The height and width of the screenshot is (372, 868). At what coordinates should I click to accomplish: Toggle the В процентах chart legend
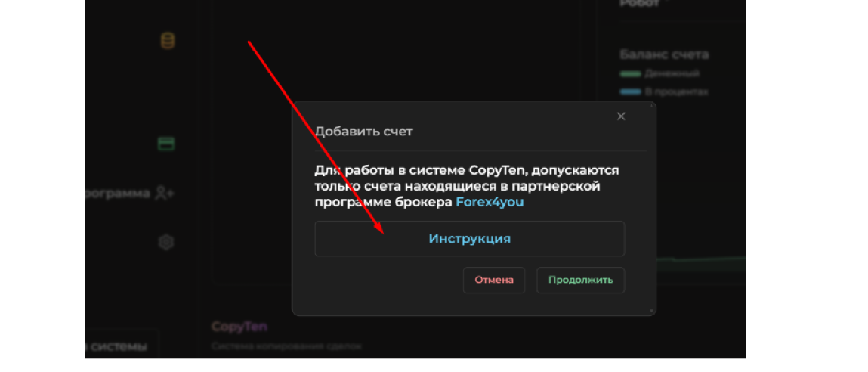[664, 92]
